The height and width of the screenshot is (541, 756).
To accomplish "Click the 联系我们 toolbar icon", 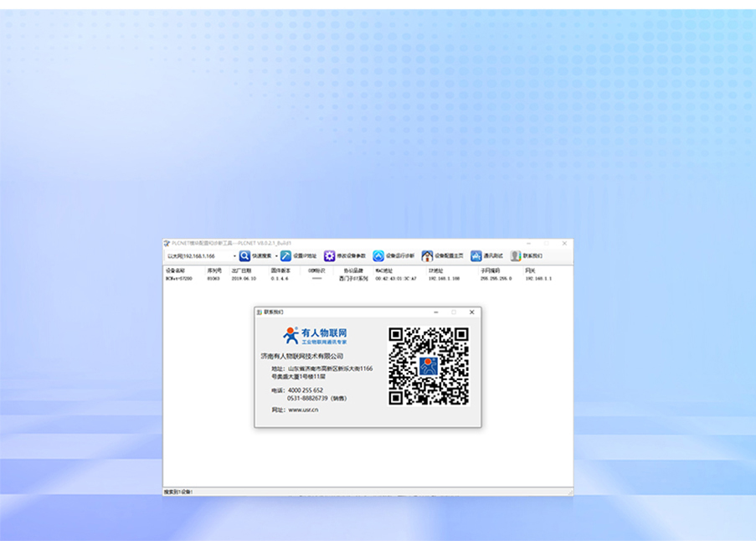I will [516, 256].
